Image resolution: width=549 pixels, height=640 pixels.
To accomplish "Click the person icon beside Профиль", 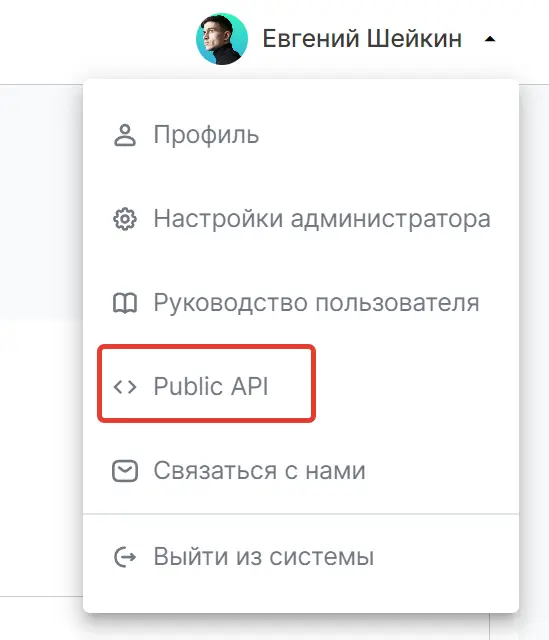I will (125, 136).
